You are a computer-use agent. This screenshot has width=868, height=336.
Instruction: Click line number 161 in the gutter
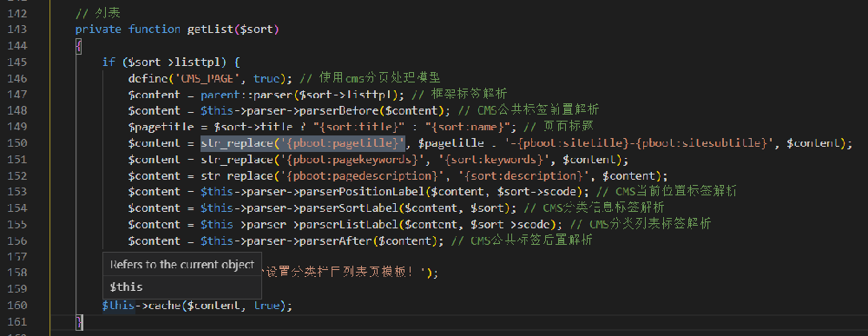tap(16, 321)
